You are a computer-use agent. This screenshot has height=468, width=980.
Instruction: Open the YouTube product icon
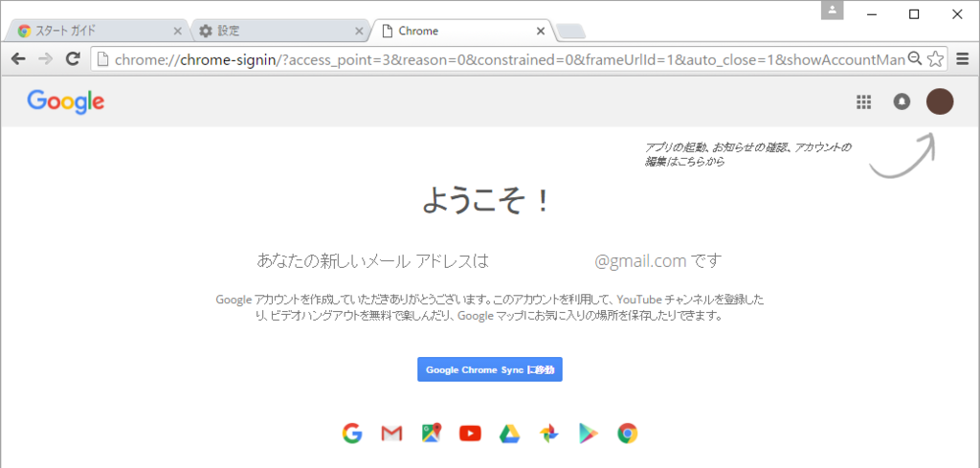pyautogui.click(x=470, y=433)
